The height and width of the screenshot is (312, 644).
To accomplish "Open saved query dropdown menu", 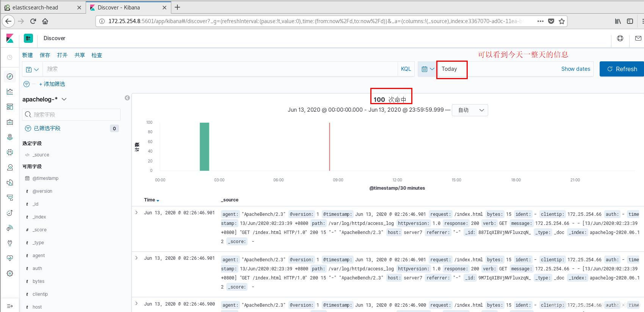I will click(x=32, y=69).
